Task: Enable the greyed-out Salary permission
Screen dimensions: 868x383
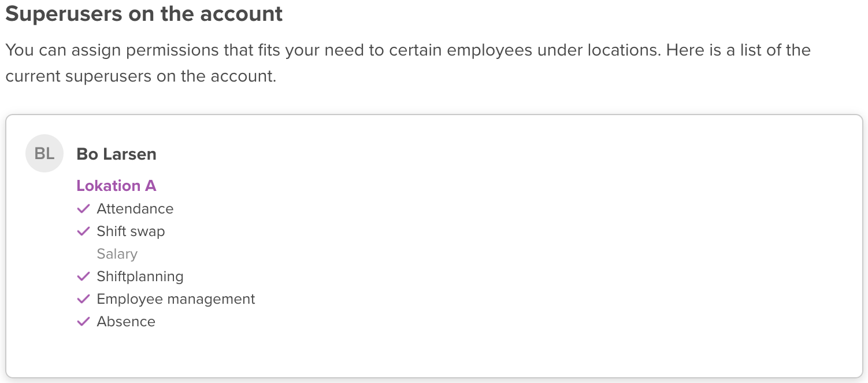Action: click(x=117, y=253)
